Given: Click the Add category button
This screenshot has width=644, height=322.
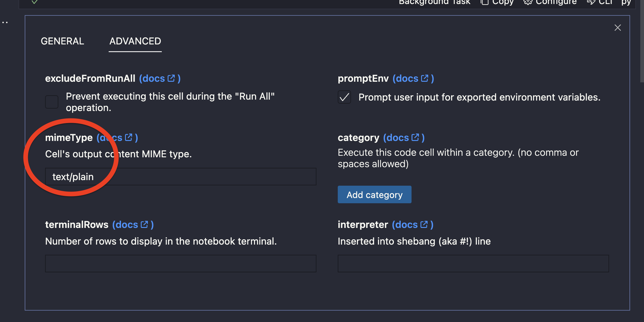Looking at the screenshot, I should point(374,195).
